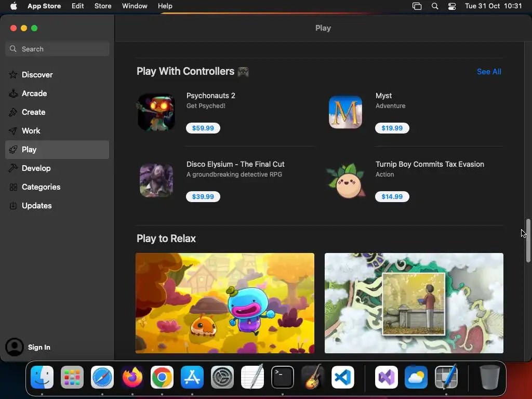Screen dimensions: 532x399
Task: Click the Disco Elysium - The Final Cut title
Action: point(235,164)
